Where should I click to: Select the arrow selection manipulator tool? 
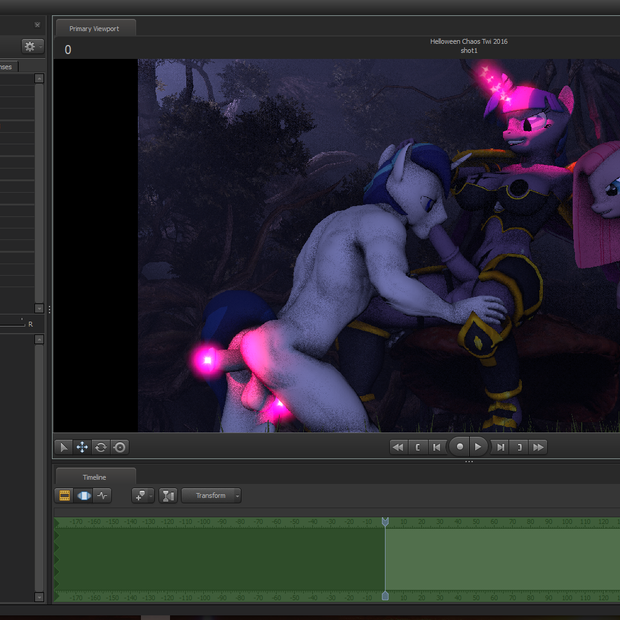point(63,447)
